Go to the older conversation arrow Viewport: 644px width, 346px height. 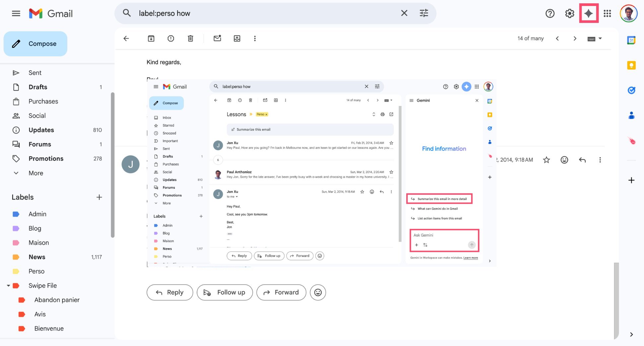pyautogui.click(x=575, y=38)
